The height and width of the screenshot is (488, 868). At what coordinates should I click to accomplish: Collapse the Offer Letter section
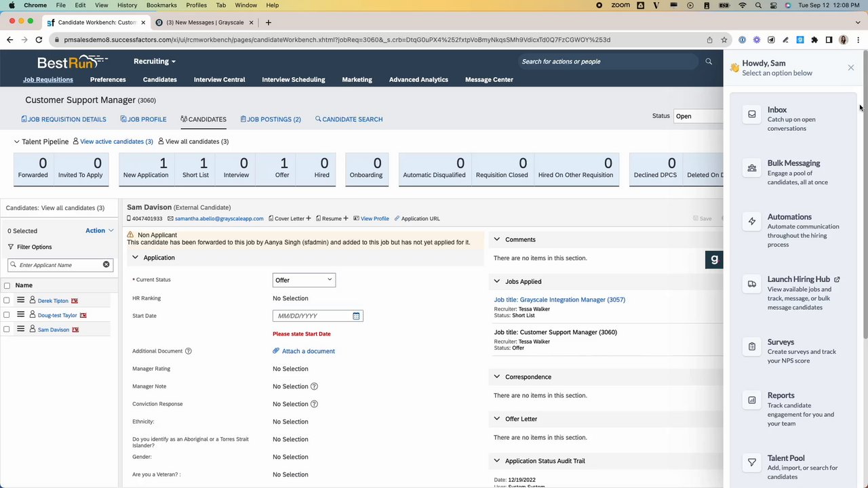(496, 419)
